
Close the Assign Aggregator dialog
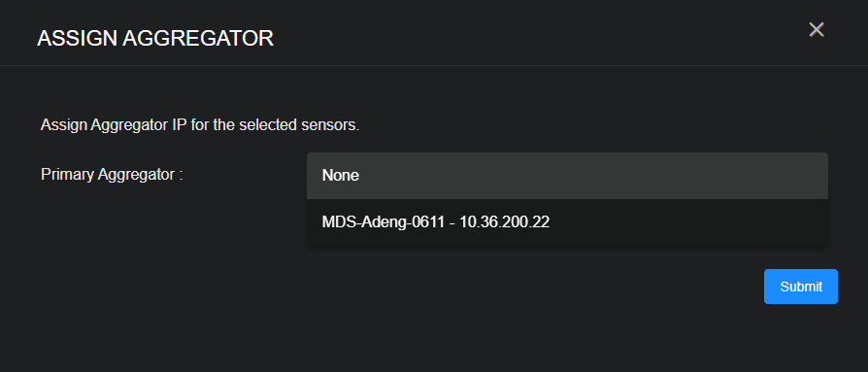(x=817, y=30)
